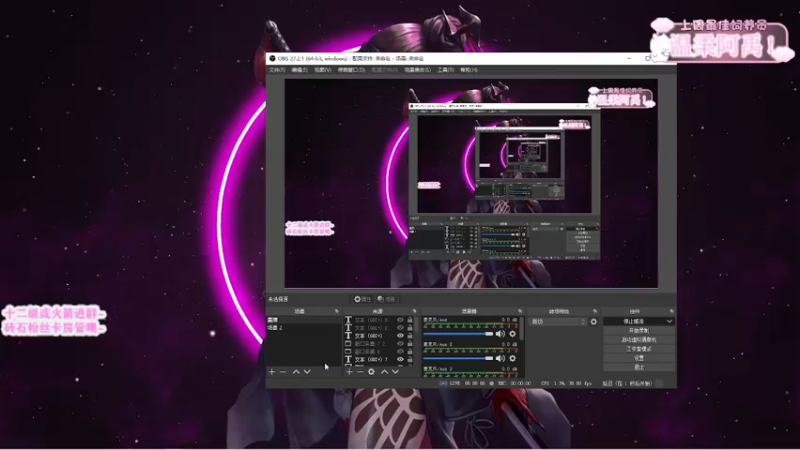Open 麦克风/Aux audio settings gear
Screen dimensions: 800x450
click(x=513, y=334)
